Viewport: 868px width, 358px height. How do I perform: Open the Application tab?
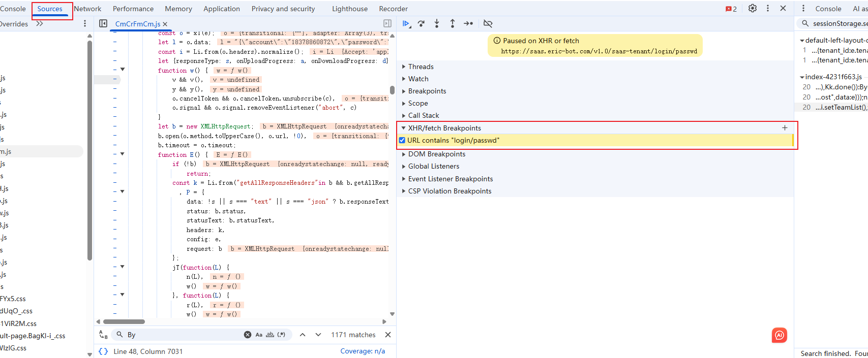222,9
